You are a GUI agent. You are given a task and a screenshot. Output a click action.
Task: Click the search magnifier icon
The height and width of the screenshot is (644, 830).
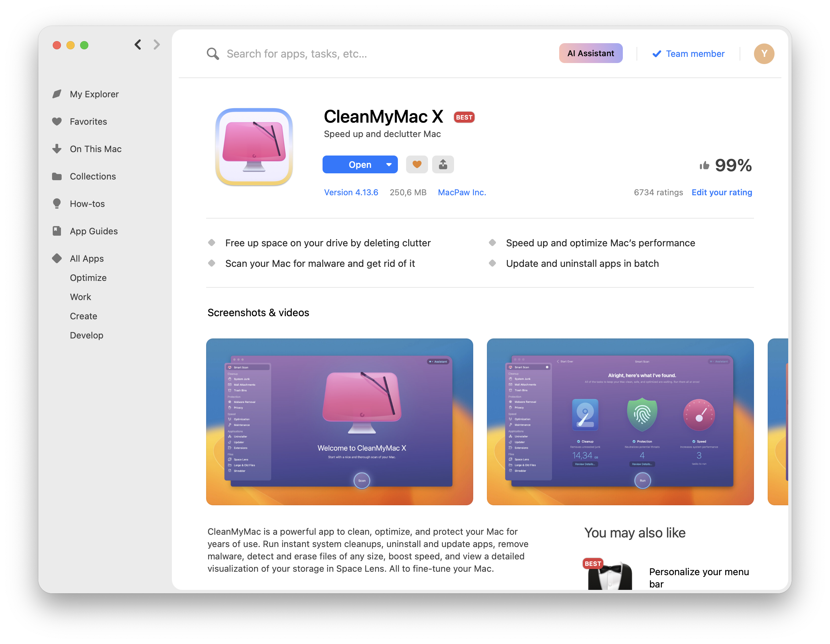pos(213,53)
